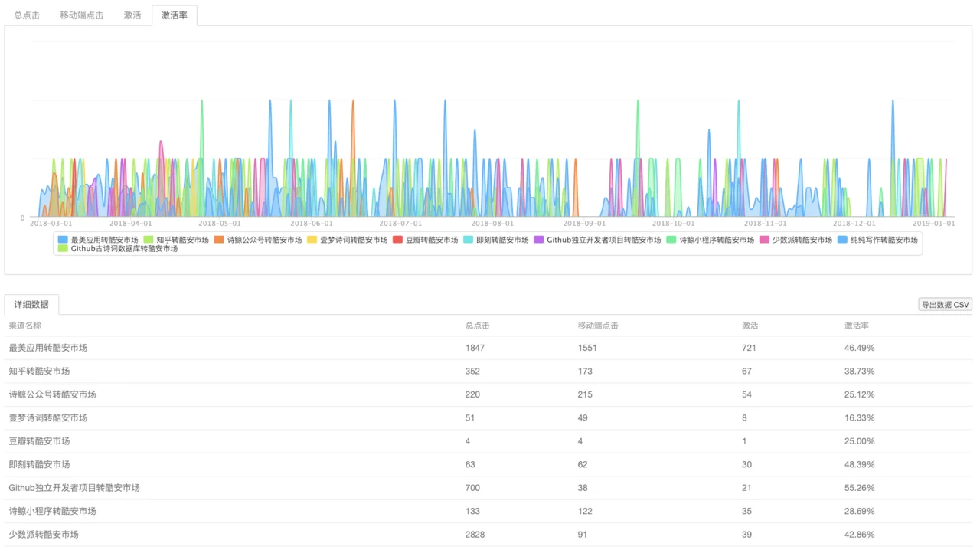Hide the 知乎转酷安市场 series in the legend
The height and width of the screenshot is (550, 980).
[149, 240]
